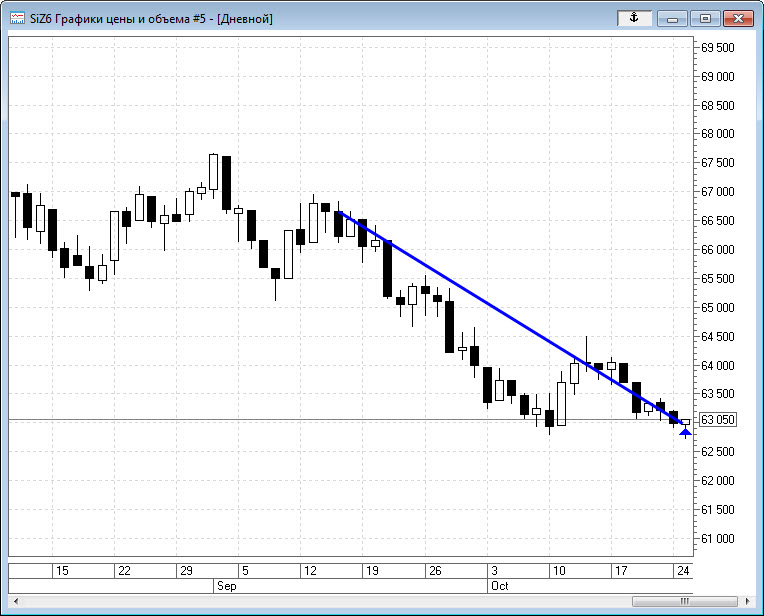Click the horizontal scrollbar thumb
Screen dimensions: 764x616
[x=685, y=601]
